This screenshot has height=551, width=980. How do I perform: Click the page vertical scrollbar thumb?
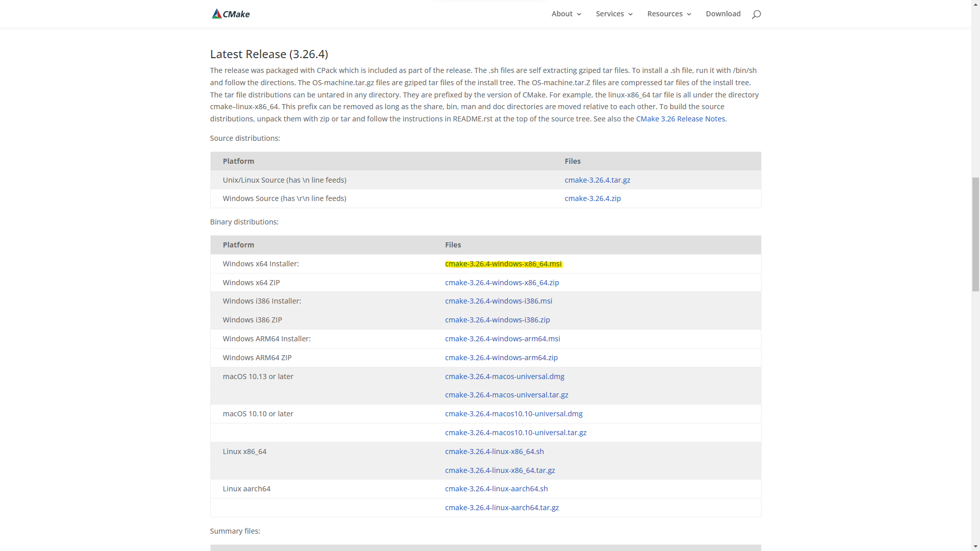975,234
